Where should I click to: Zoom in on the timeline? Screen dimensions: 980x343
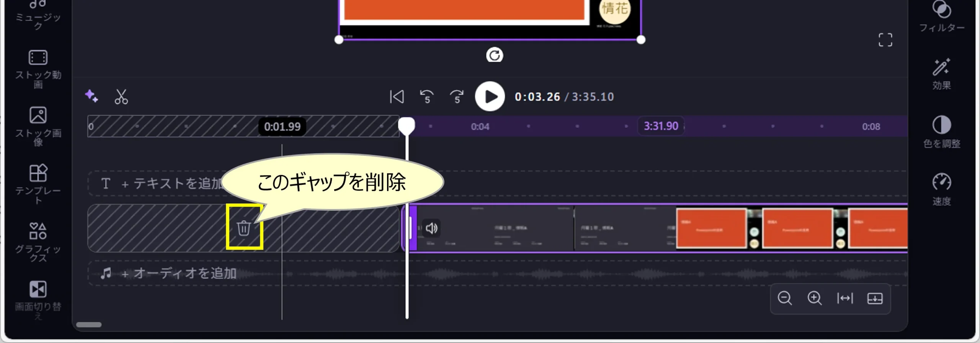coord(815,298)
